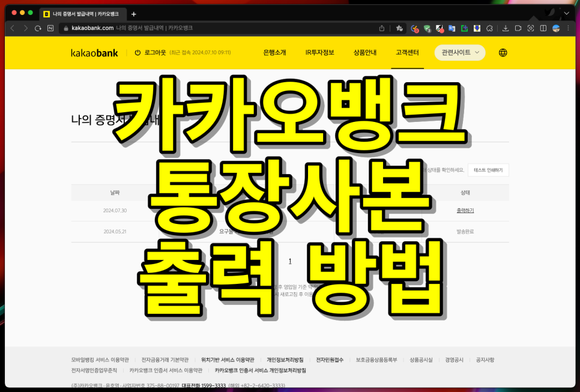Click the power icon next to 로그아웃
580x392 pixels.
tap(137, 52)
